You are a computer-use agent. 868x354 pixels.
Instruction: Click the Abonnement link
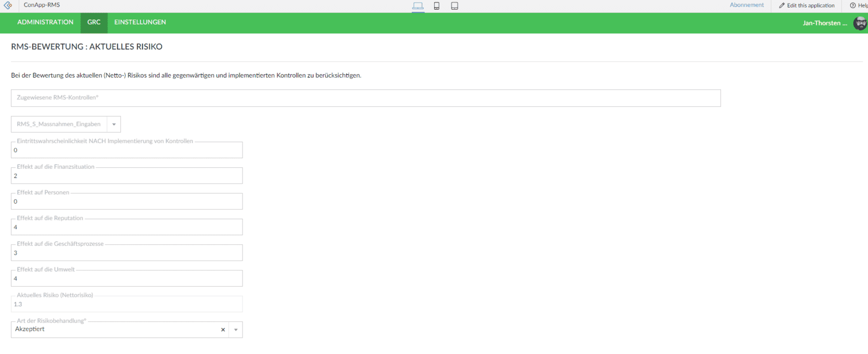746,5
